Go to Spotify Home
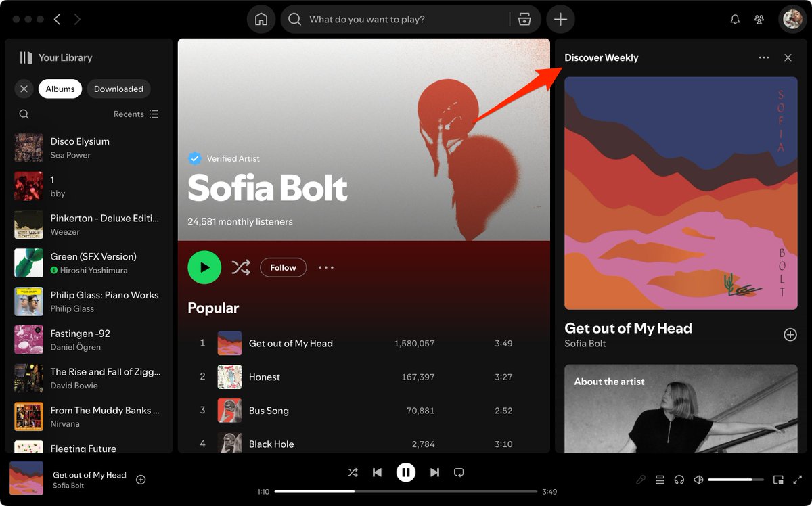Image resolution: width=812 pixels, height=506 pixels. click(261, 19)
